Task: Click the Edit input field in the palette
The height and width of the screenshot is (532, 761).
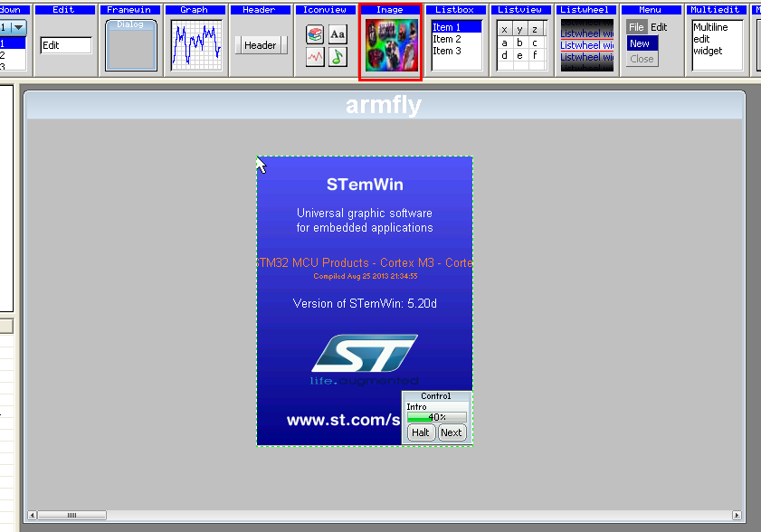Action: [x=66, y=45]
